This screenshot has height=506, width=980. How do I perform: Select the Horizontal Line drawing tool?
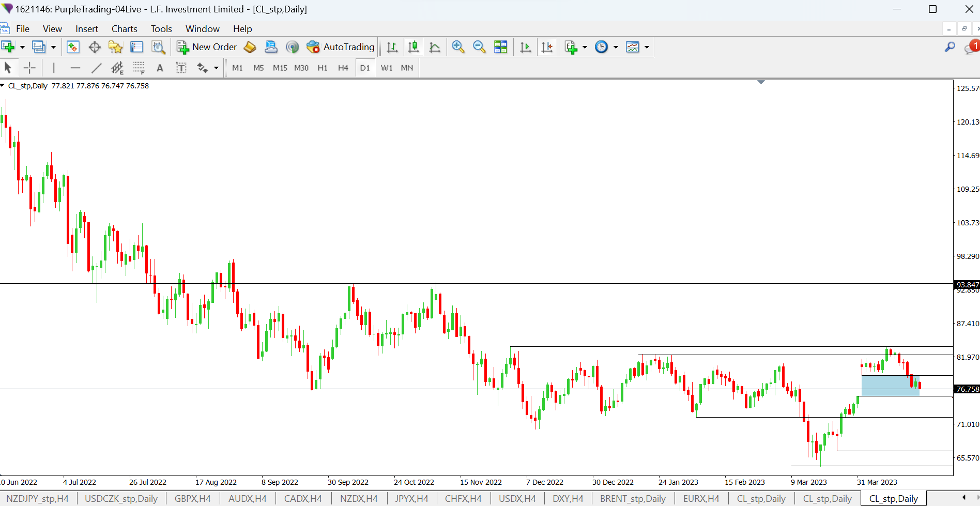pos(75,68)
